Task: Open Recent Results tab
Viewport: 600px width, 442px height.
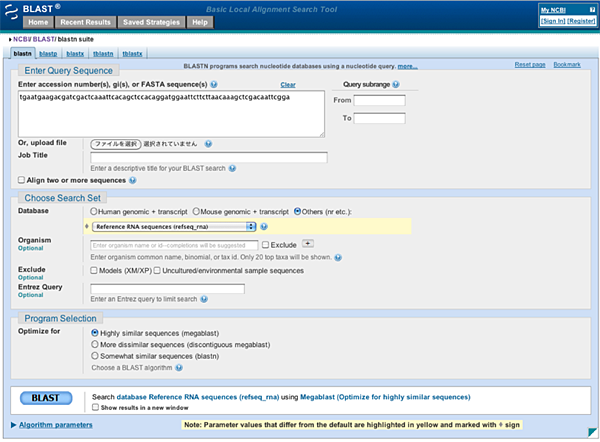Action: click(85, 22)
